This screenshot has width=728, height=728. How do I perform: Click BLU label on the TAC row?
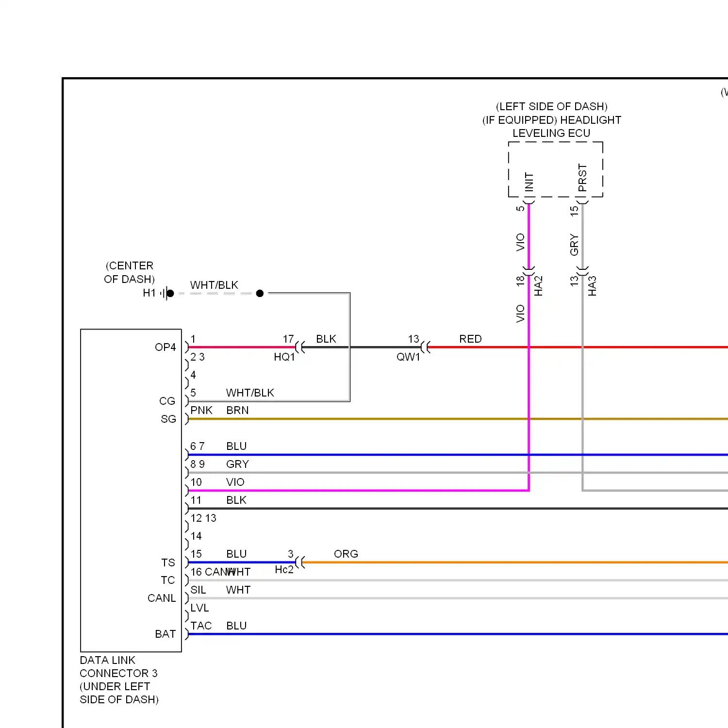click(236, 626)
